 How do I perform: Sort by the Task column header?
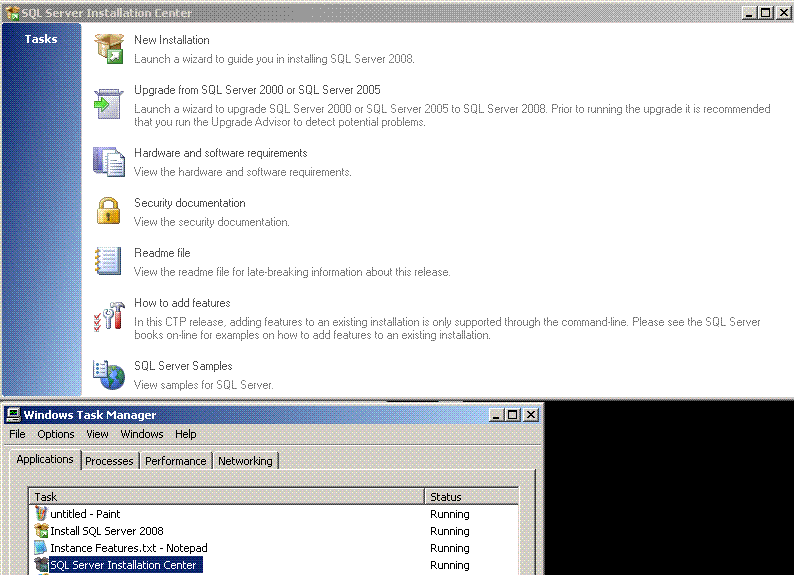pyautogui.click(x=226, y=497)
